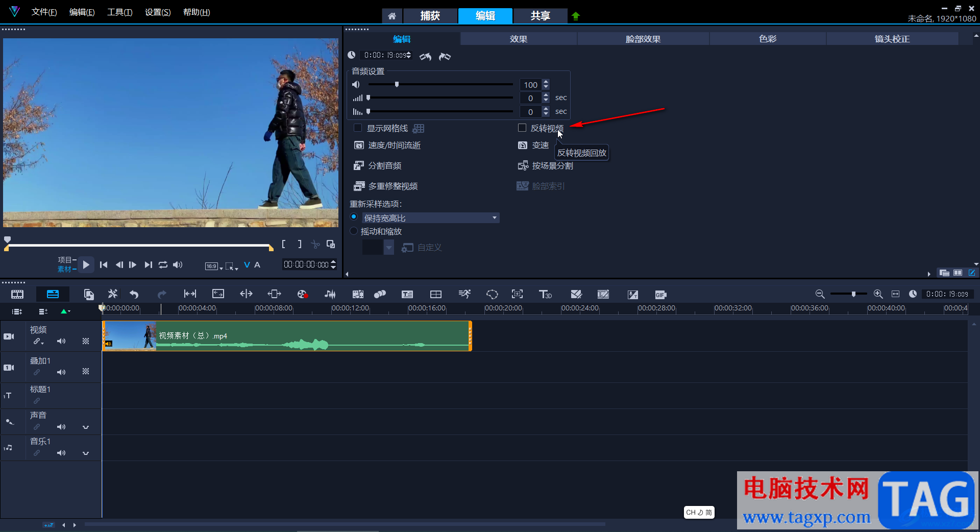Mute the 视频 track audio

pyautogui.click(x=61, y=341)
